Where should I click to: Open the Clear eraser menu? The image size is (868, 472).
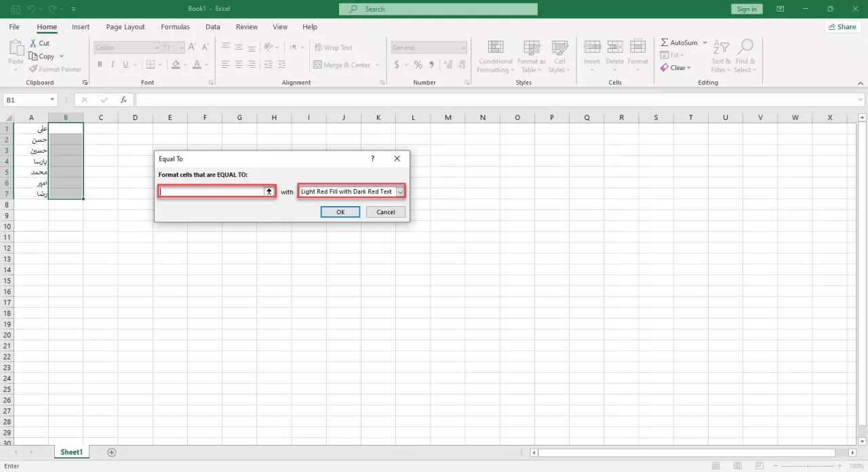[675, 68]
